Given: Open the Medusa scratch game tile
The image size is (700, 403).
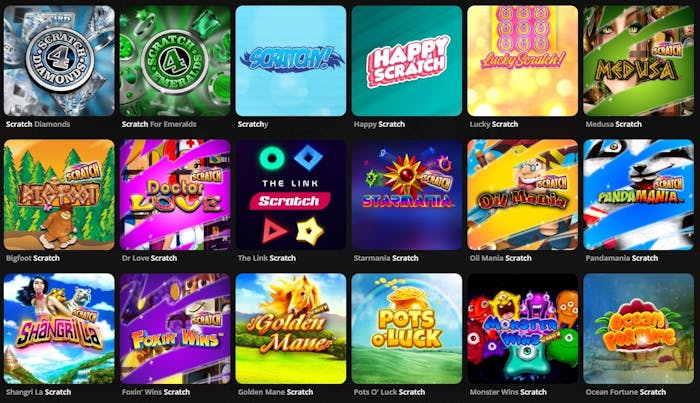Looking at the screenshot, I should point(638,61).
